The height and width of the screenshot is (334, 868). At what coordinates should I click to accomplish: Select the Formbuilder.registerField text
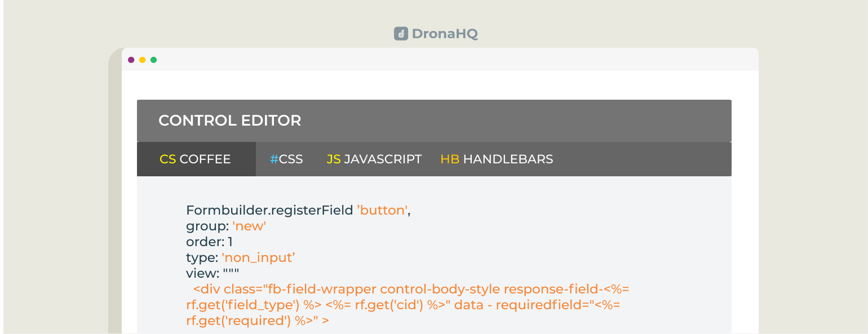pyautogui.click(x=269, y=210)
